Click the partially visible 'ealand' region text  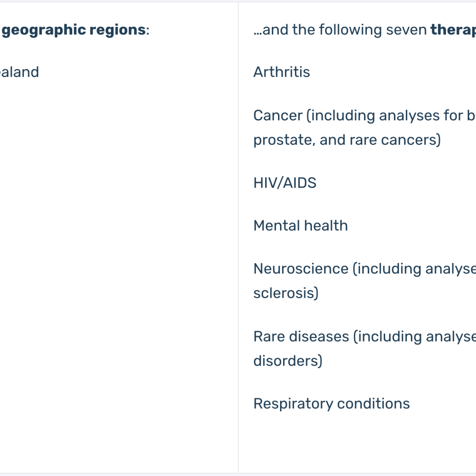(x=20, y=72)
